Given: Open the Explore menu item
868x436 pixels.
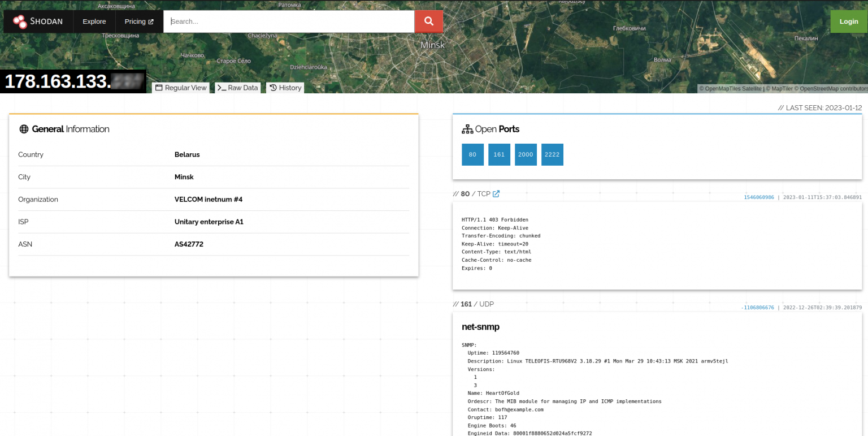Looking at the screenshot, I should point(94,21).
